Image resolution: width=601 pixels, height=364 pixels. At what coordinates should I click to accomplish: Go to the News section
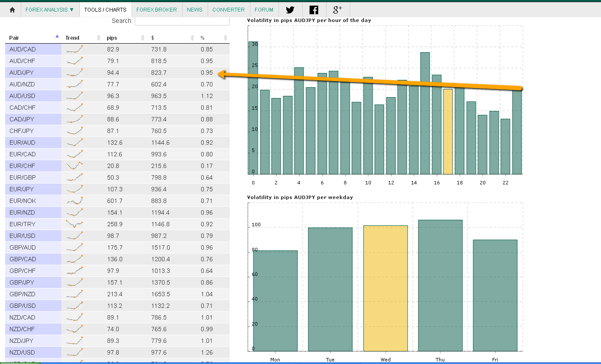[x=195, y=9]
